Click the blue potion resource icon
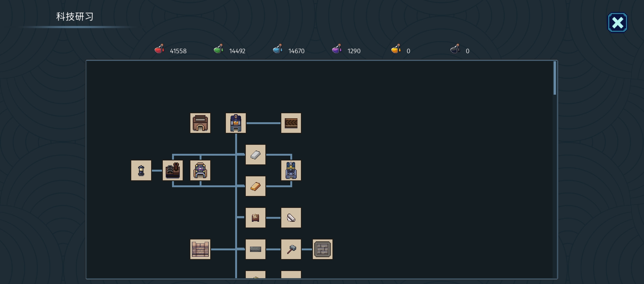The image size is (644, 284). click(x=278, y=49)
